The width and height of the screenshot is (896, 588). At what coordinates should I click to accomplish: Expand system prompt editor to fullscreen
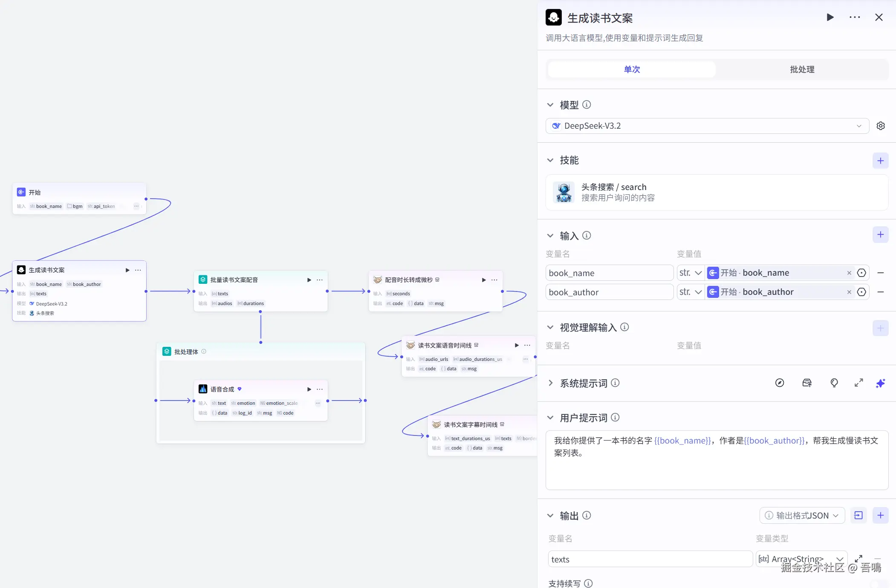point(858,383)
